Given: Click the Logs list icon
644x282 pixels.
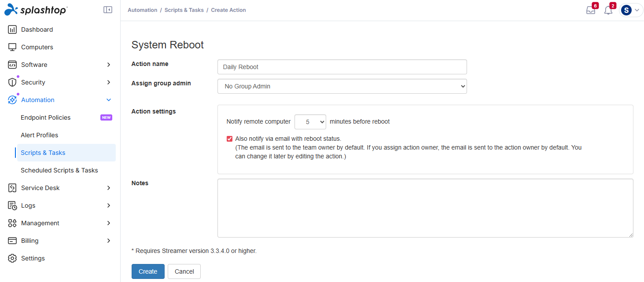Looking at the screenshot, I should point(12,205).
